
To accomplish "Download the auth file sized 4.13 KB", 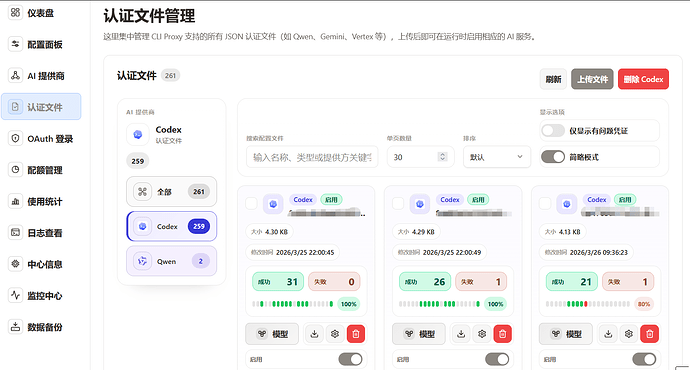I will 608,334.
